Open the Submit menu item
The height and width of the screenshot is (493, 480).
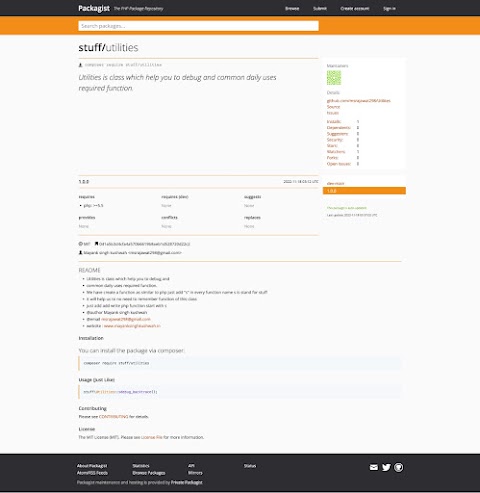click(320, 8)
